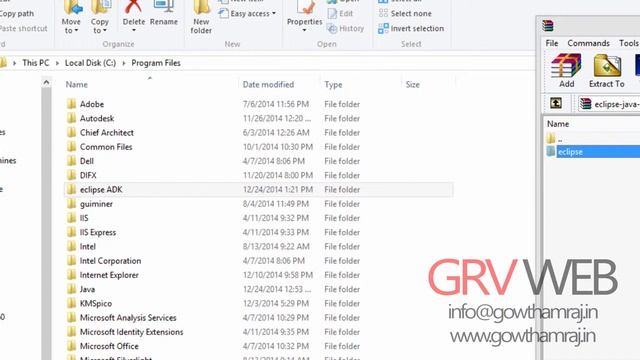Sort by Size column header

pos(412,84)
